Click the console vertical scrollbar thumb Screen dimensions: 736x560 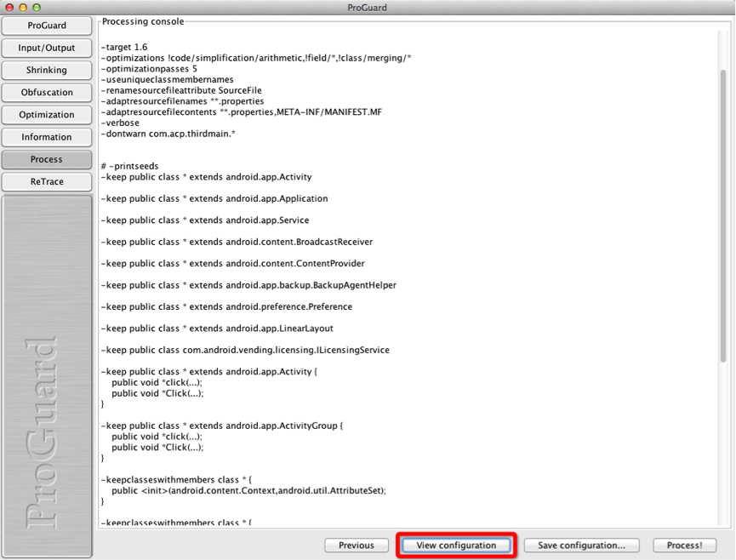click(723, 216)
